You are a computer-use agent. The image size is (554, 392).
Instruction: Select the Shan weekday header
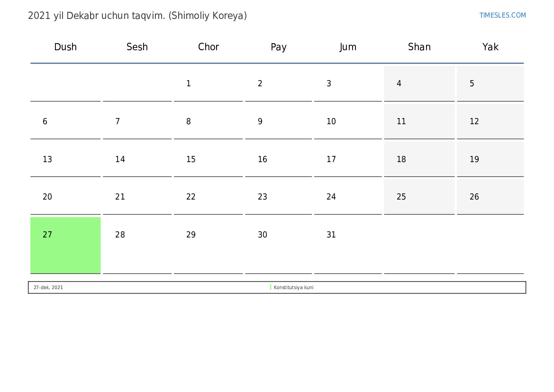(x=419, y=47)
